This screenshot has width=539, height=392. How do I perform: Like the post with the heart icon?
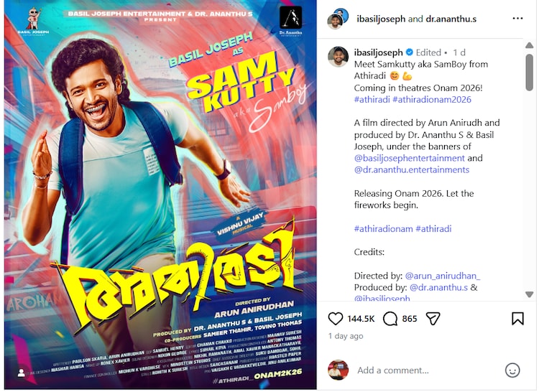tap(335, 319)
